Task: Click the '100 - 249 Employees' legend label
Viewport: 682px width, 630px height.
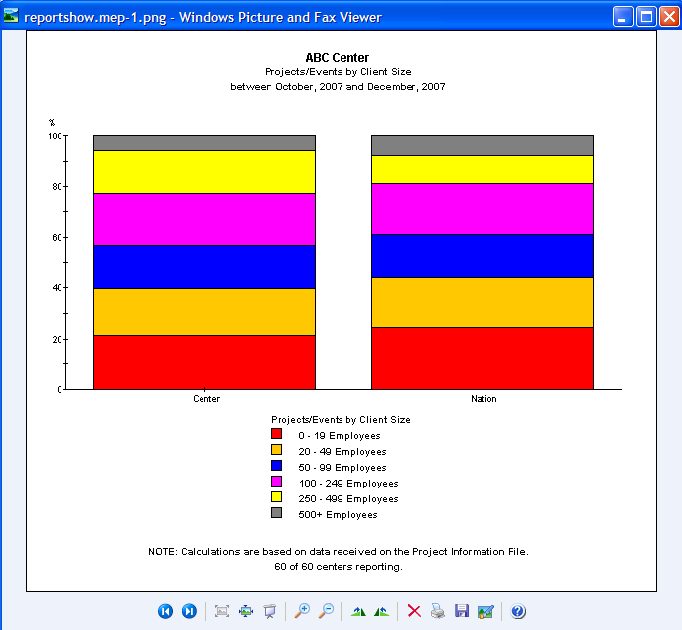Action: click(x=348, y=484)
